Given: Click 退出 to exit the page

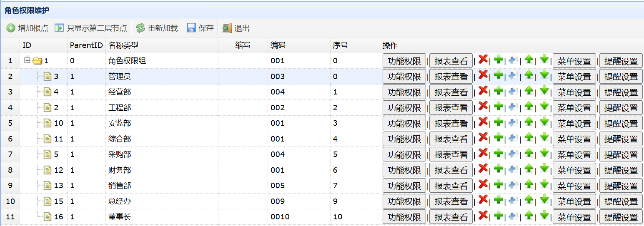Looking at the screenshot, I should 236,28.
